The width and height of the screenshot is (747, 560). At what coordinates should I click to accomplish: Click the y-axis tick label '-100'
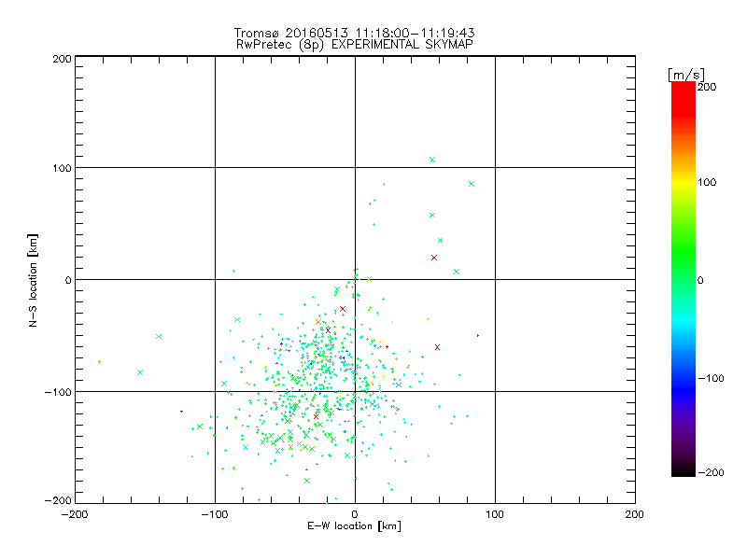pos(58,392)
